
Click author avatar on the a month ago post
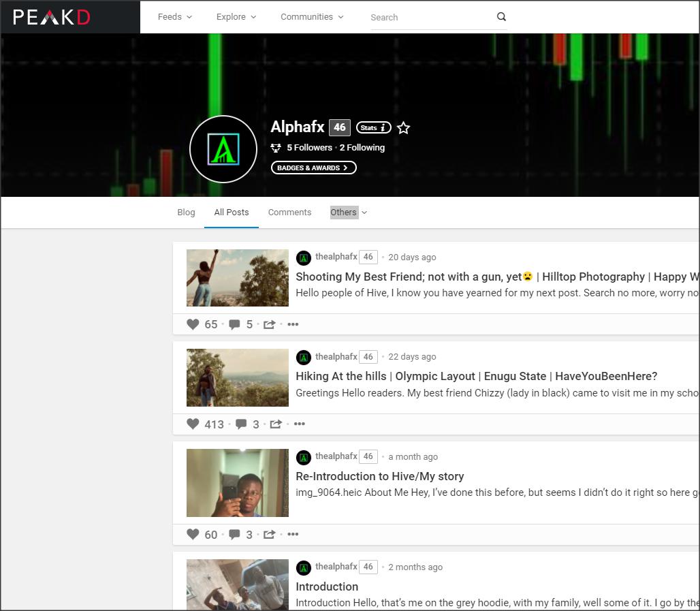(304, 457)
